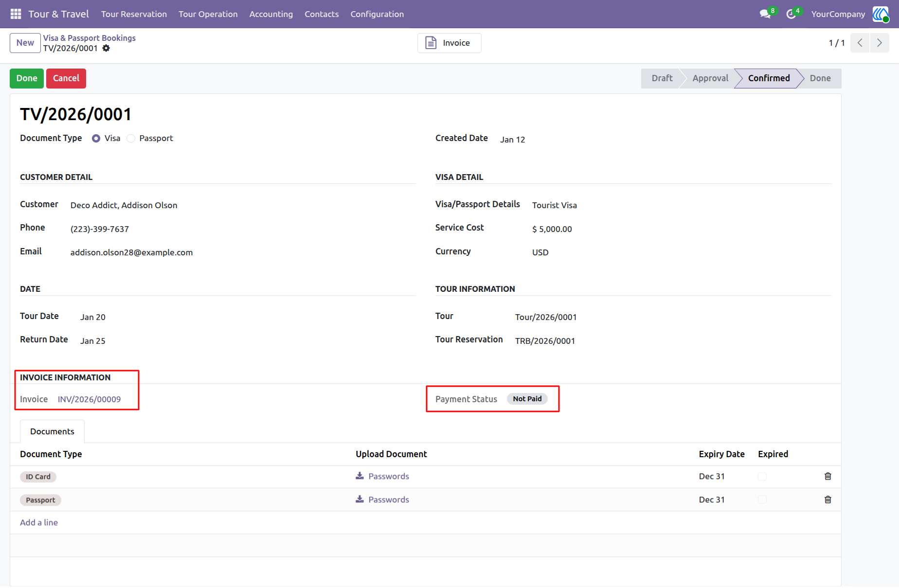Screen dimensions: 899x588
Task: Open the Passwords file in Passport row
Action: (x=389, y=499)
